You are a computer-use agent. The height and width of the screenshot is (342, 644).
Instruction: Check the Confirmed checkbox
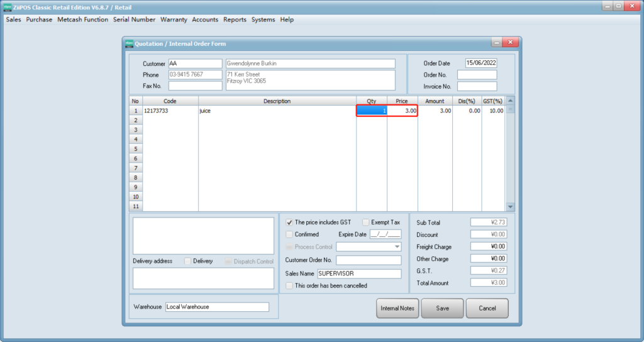click(x=289, y=234)
